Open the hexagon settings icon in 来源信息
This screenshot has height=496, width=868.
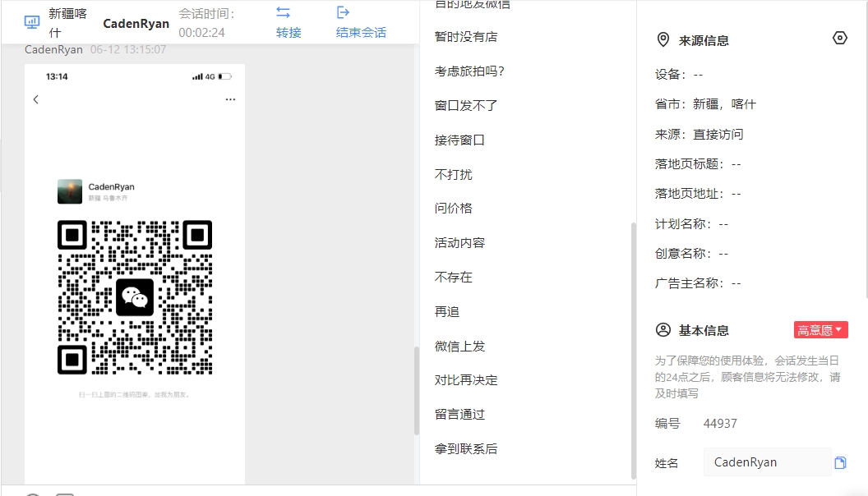pyautogui.click(x=840, y=38)
